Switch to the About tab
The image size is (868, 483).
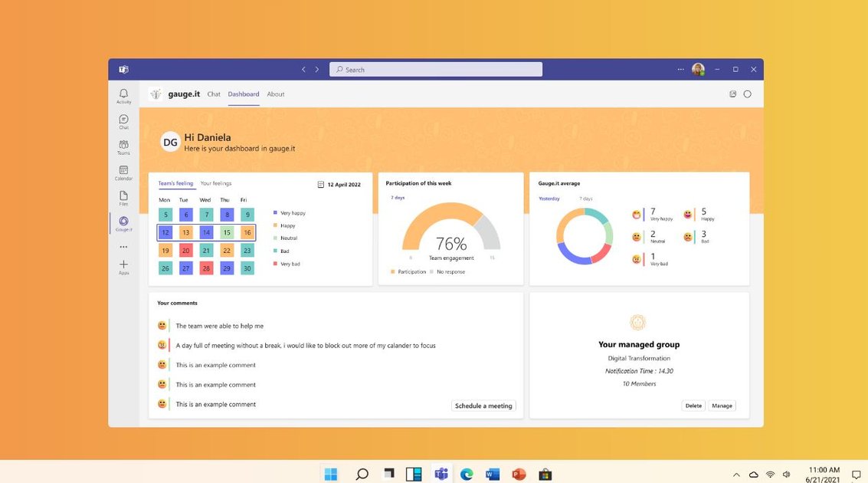tap(275, 94)
